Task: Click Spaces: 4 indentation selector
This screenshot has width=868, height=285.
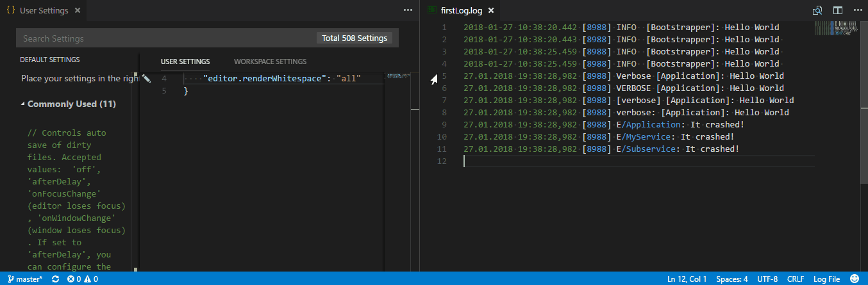Action: coord(732,279)
